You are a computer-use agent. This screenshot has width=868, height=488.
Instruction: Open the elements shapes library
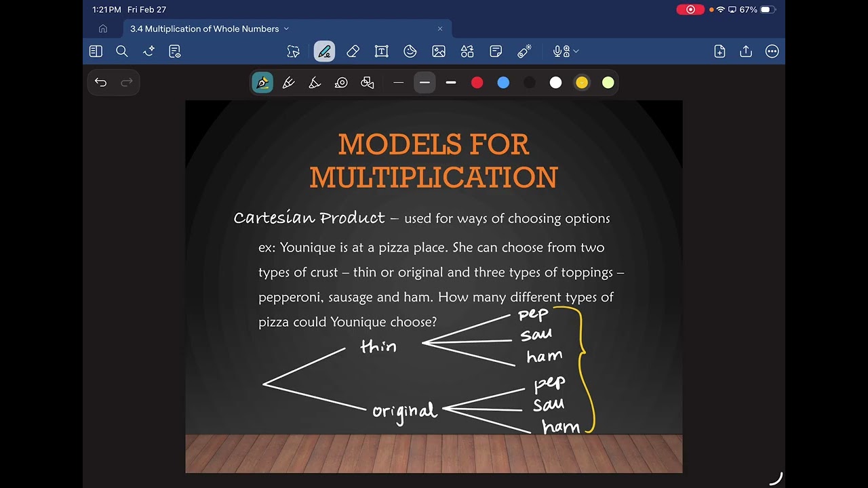coord(467,52)
